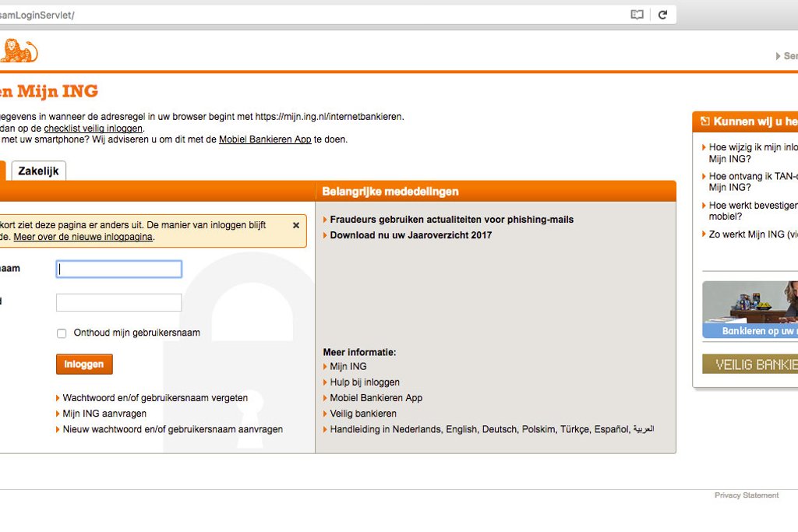Click the password input field
The width and height of the screenshot is (798, 532).
[118, 302]
